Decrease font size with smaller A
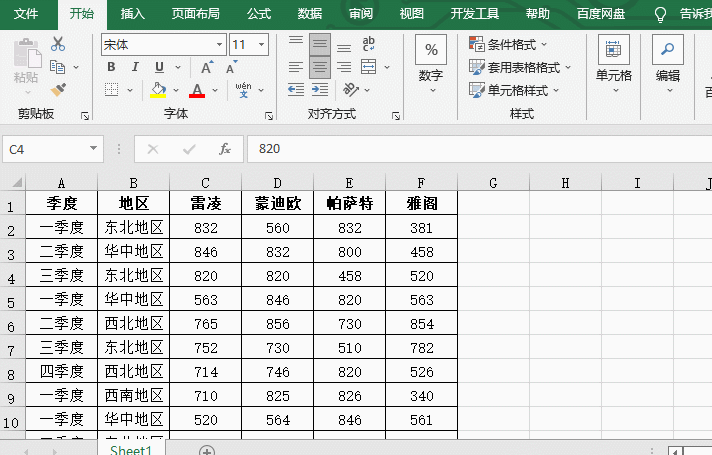 pos(232,67)
